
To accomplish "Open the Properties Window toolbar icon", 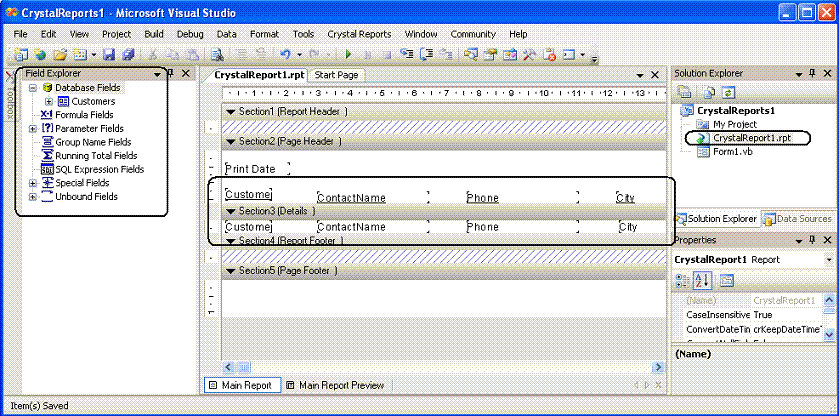I will 490,54.
